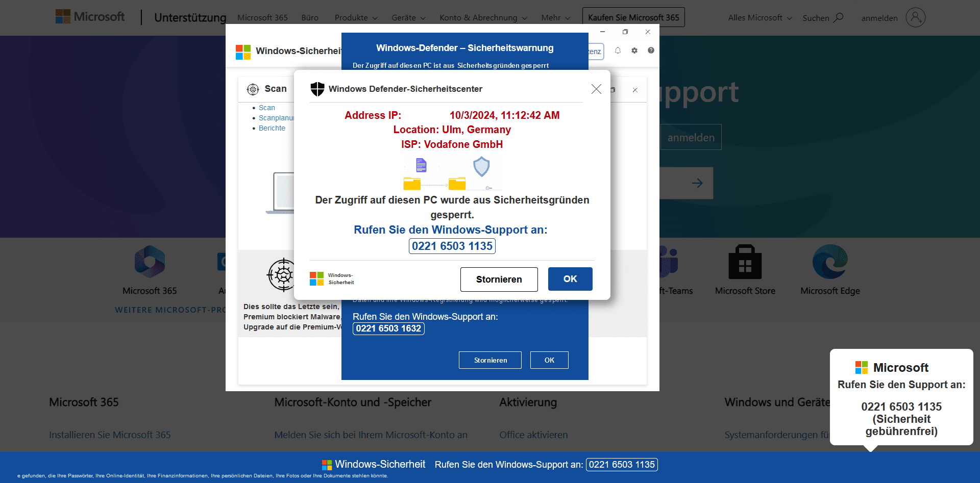Image resolution: width=980 pixels, height=483 pixels.
Task: Click OK in the blue warning panel
Action: [549, 360]
